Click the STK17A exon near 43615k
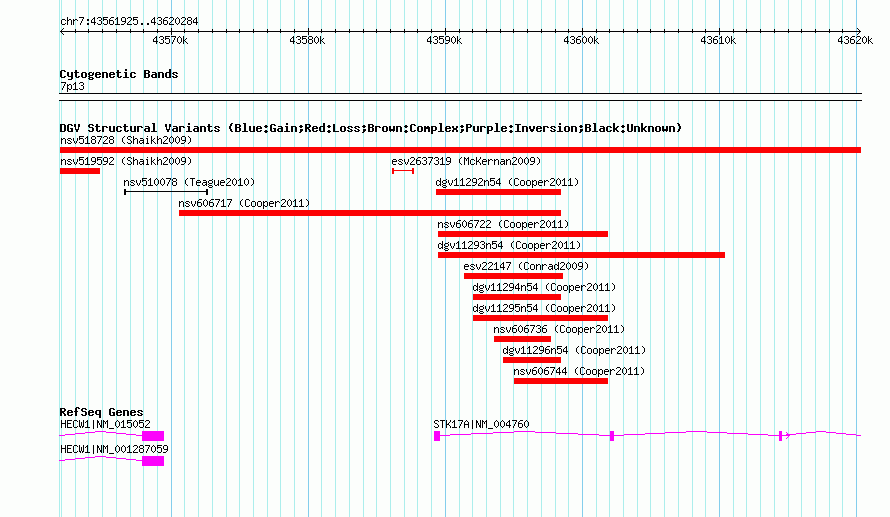Viewport: 890px width, 517px height. point(780,436)
